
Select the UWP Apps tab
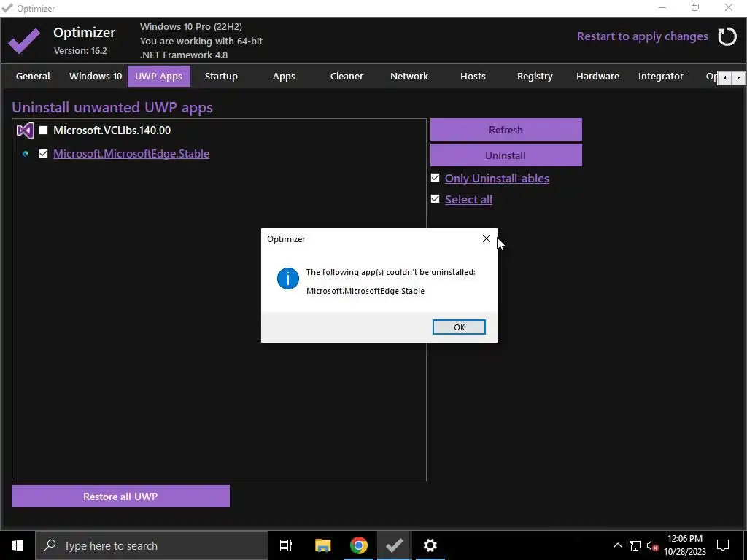tap(158, 76)
